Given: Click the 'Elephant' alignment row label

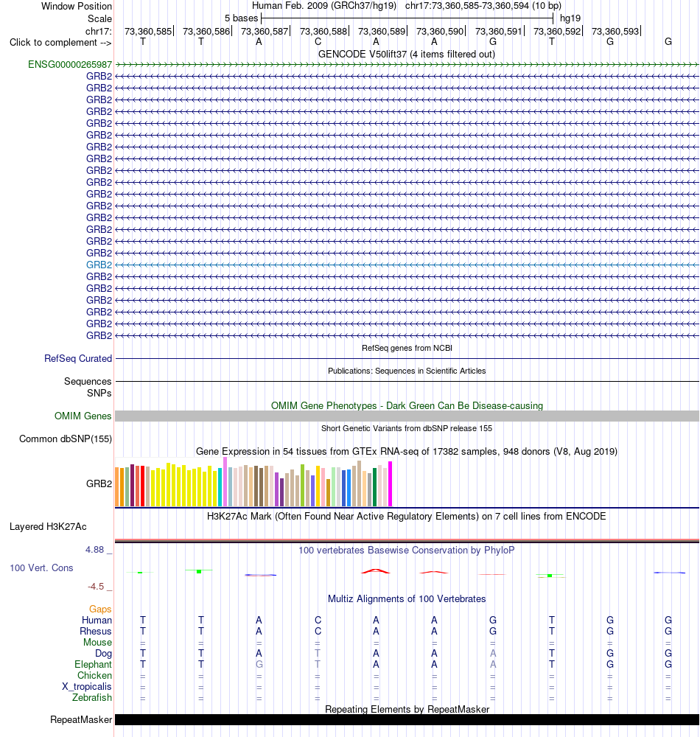Looking at the screenshot, I should pyautogui.click(x=93, y=664).
